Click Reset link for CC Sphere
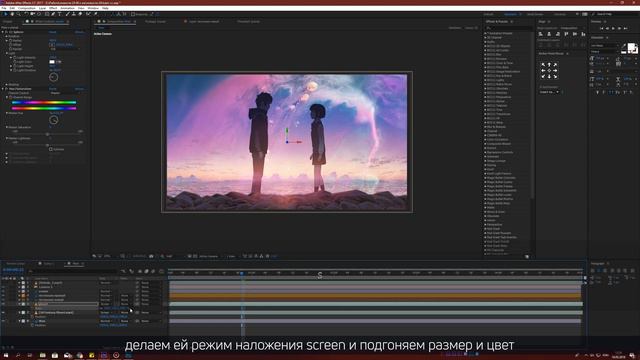This screenshot has width=640, height=360. click(53, 32)
